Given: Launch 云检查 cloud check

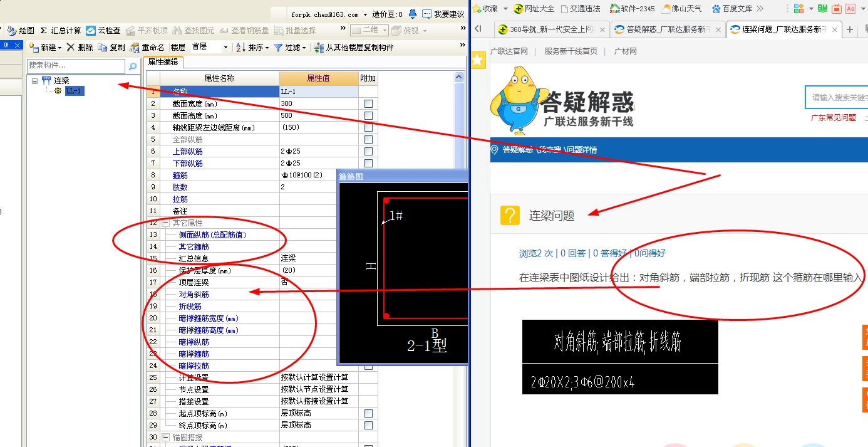Looking at the screenshot, I should [x=103, y=31].
